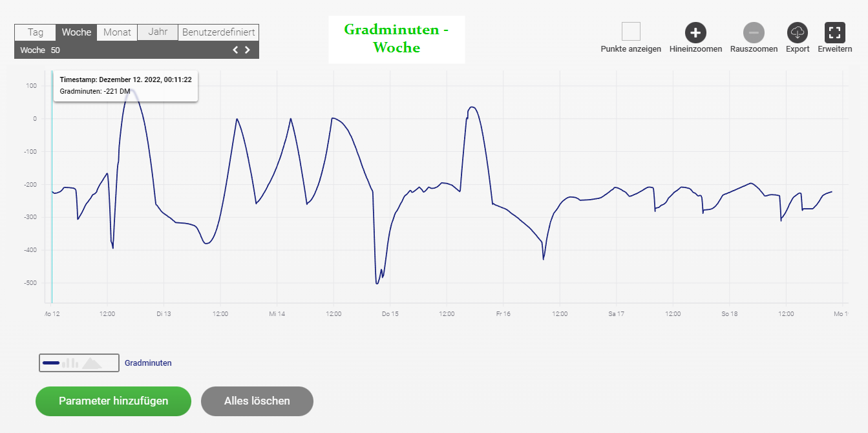Click the Woche 50 label

coord(40,50)
